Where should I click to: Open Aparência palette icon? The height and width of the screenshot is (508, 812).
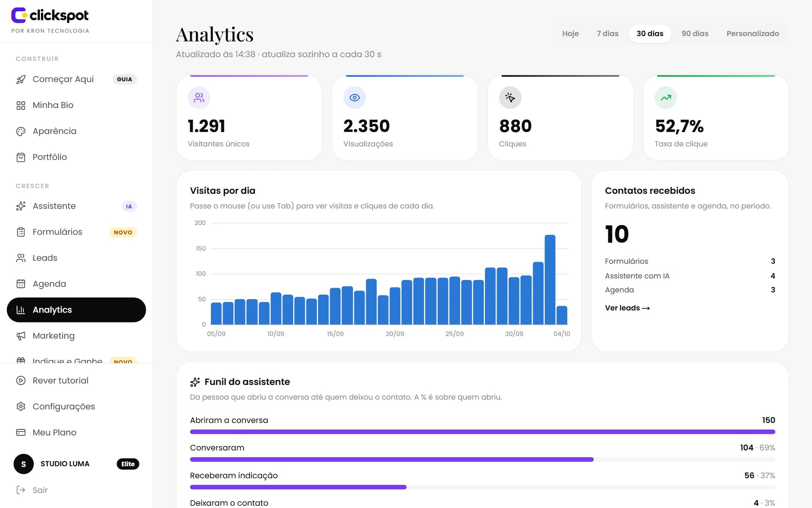(21, 131)
